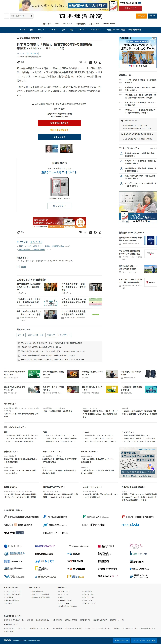The width and height of the screenshot is (161, 644).
Task: Select the #エリザベス・ビク keyword tag
Action: pyautogui.click(x=35, y=335)
